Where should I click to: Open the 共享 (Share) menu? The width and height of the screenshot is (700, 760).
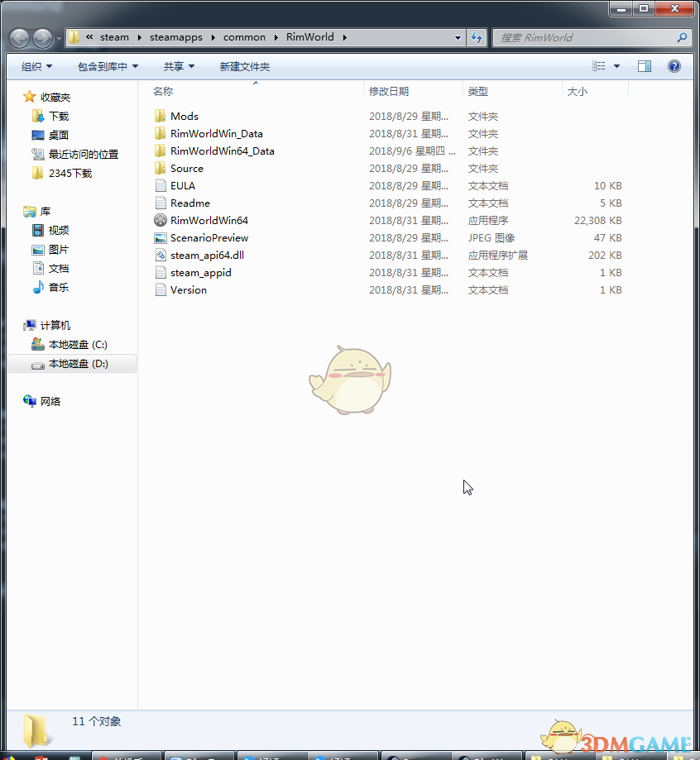(179, 66)
